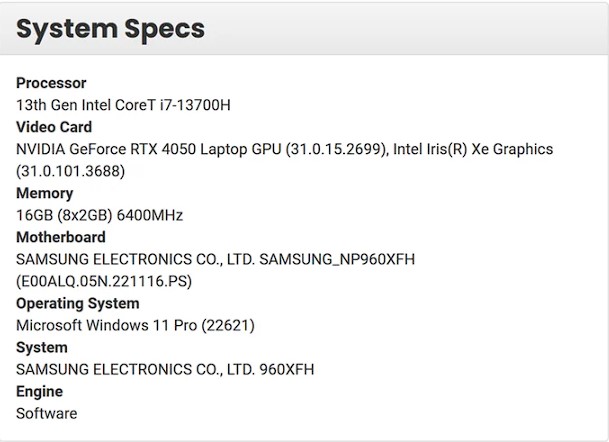This screenshot has height=442, width=609.
Task: Click the Operating System label
Action: (x=77, y=303)
